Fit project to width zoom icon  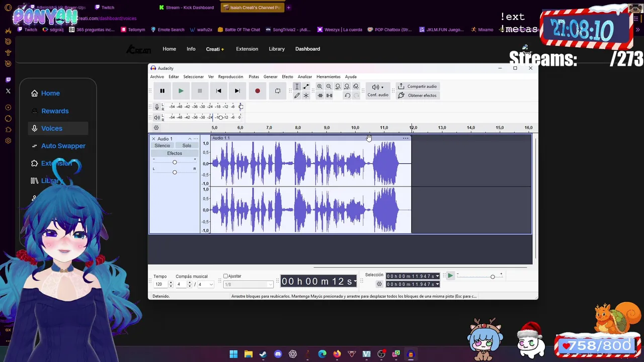[x=347, y=86]
